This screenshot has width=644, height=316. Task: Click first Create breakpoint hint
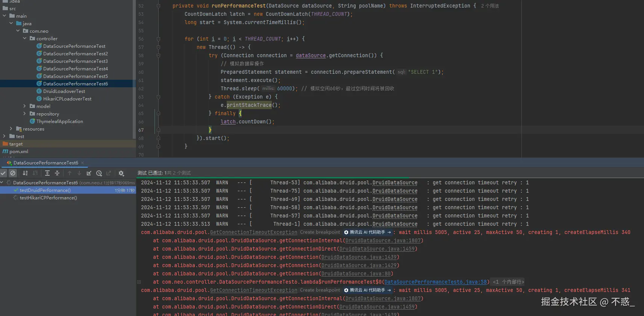click(320, 232)
